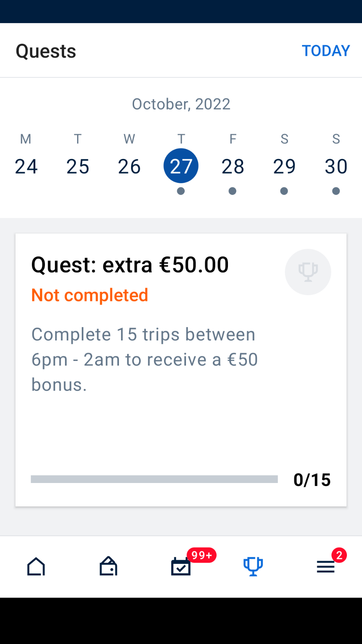The image size is (362, 644).
Task: Jump to TODAY in calendar
Action: click(326, 51)
